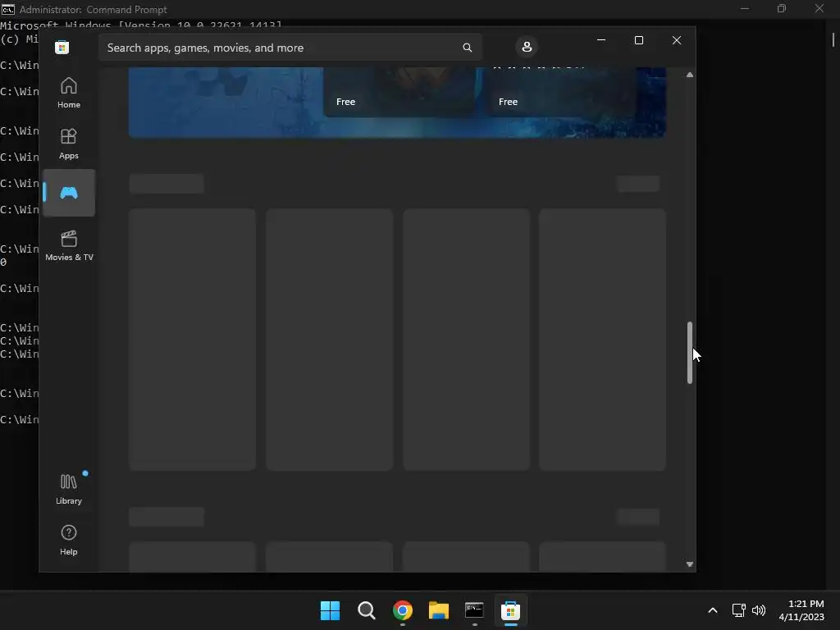Restore down the Command Prompt window
The width and height of the screenshot is (840, 630).
point(782,8)
